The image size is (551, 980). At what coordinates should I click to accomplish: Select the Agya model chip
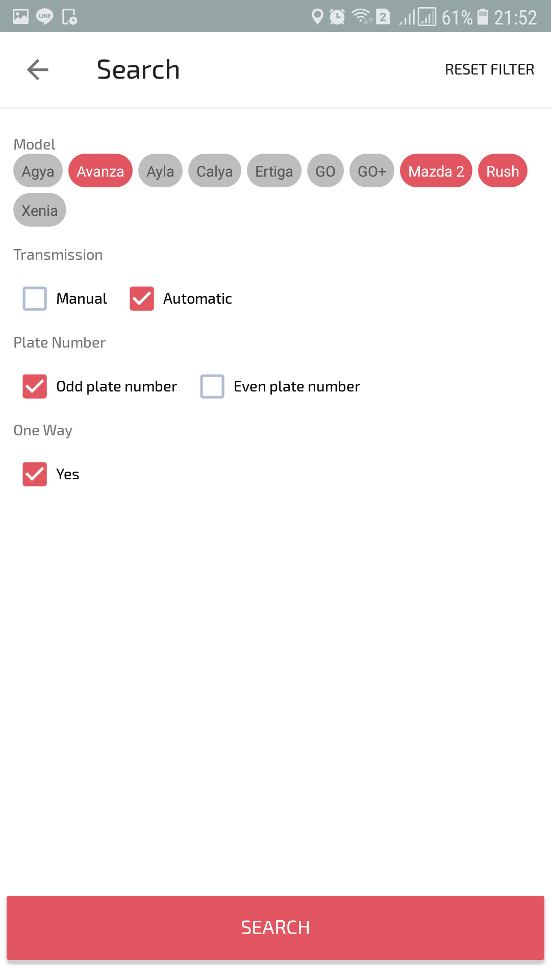click(38, 171)
